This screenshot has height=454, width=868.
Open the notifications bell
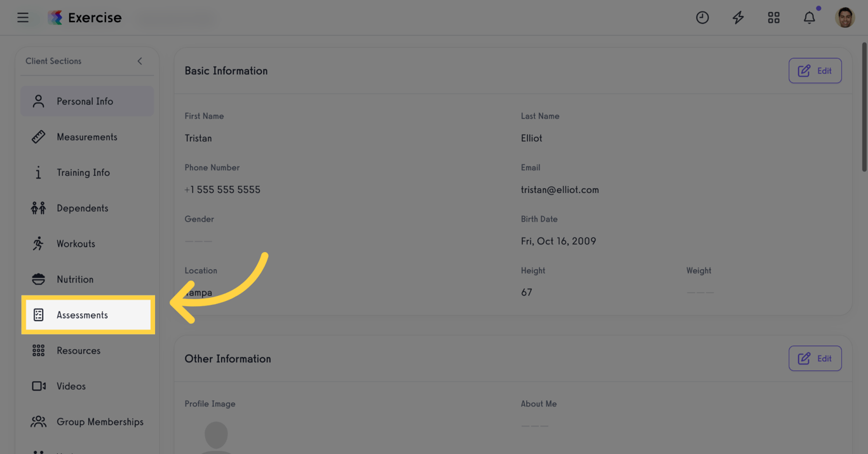click(809, 18)
